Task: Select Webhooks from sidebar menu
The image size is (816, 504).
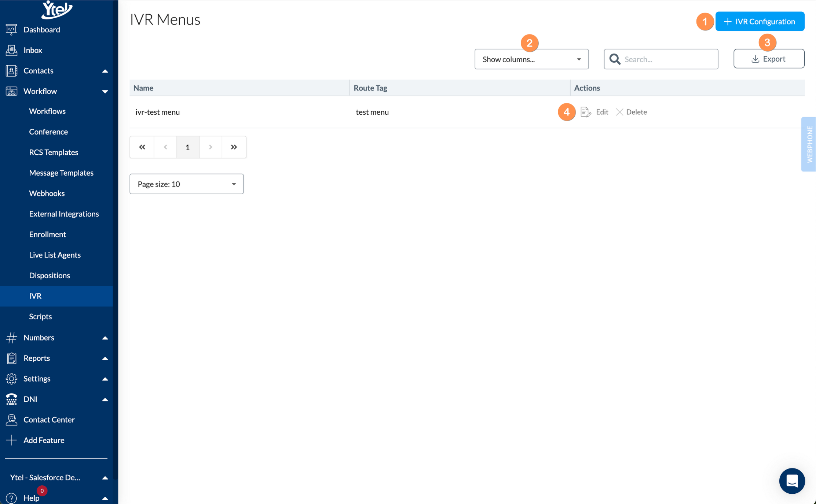Action: [47, 193]
